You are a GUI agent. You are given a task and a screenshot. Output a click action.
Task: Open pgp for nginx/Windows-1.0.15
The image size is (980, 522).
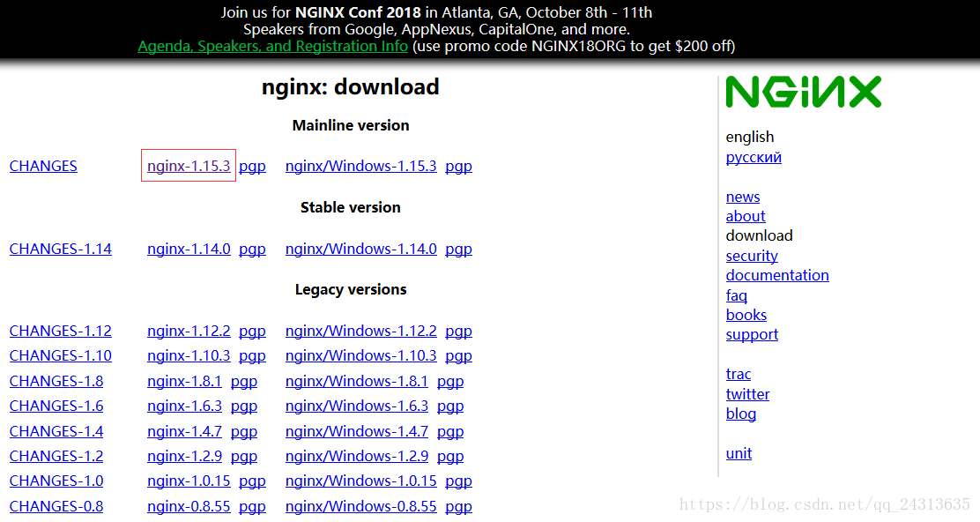pyautogui.click(x=459, y=482)
